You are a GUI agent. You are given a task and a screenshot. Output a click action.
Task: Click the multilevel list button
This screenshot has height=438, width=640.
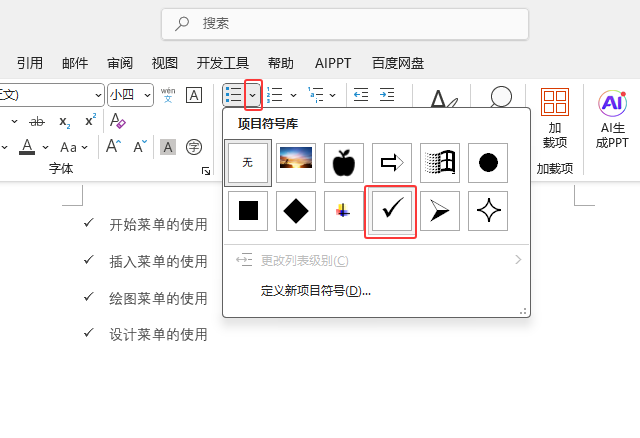pyautogui.click(x=316, y=95)
